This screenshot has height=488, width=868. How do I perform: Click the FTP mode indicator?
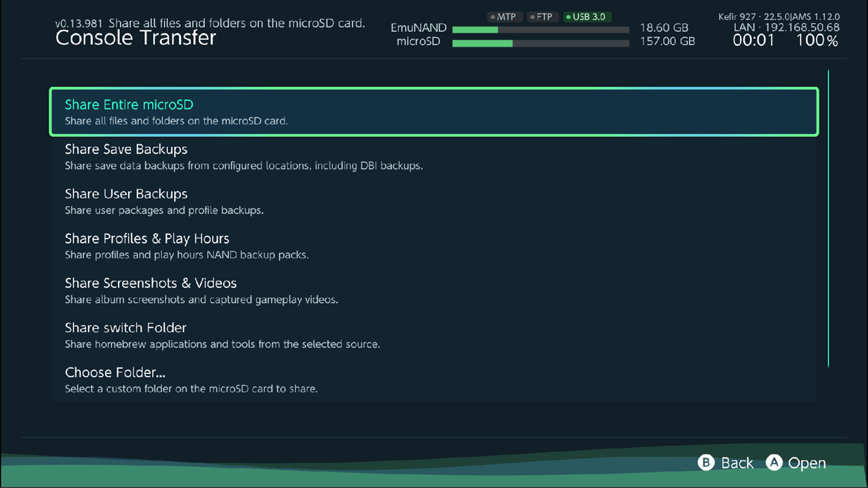(x=542, y=17)
